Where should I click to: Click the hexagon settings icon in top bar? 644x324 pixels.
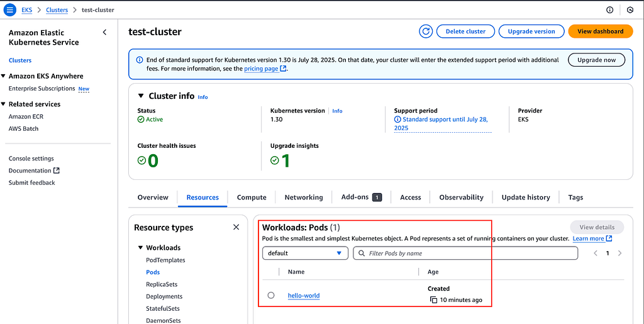[630, 10]
